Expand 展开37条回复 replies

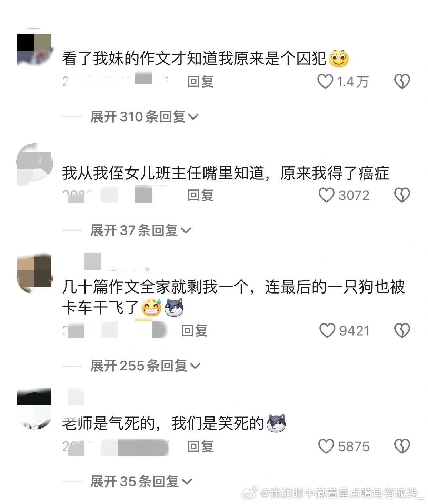[140, 230]
